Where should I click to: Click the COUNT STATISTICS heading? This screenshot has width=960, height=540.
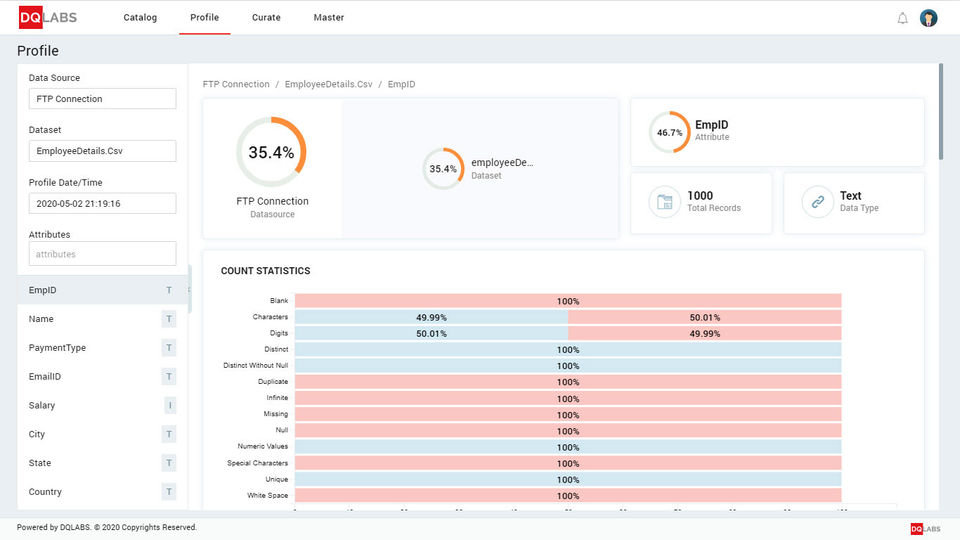(x=266, y=271)
